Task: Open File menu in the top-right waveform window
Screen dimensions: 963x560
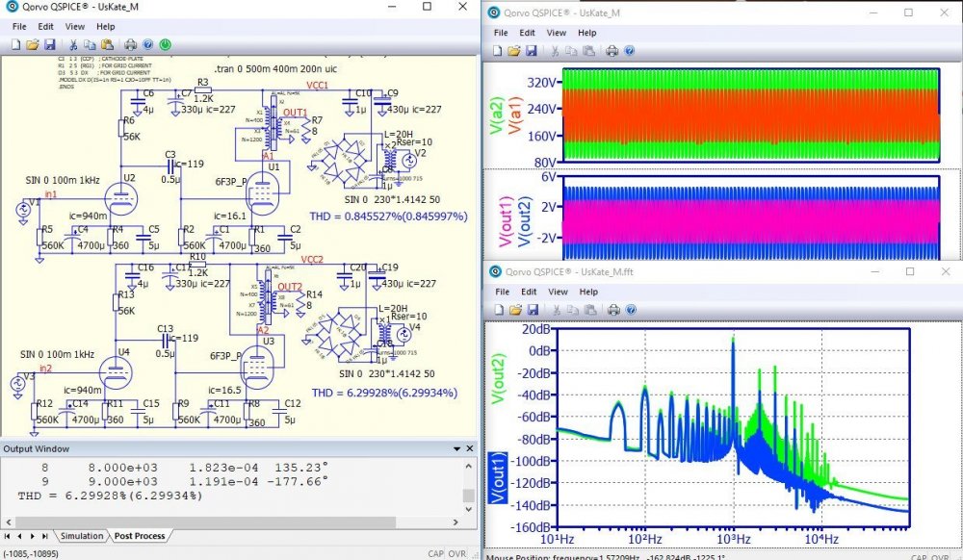Action: pyautogui.click(x=501, y=33)
